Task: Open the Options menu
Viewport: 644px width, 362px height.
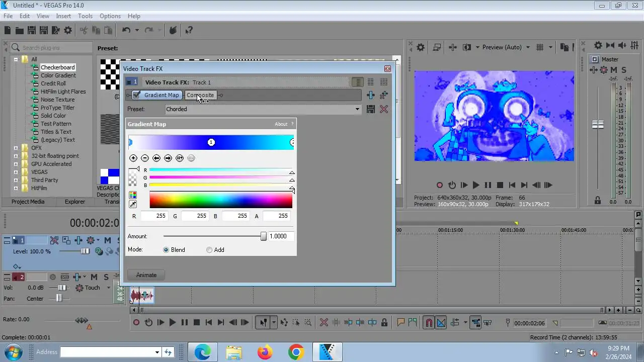Action: point(110,16)
